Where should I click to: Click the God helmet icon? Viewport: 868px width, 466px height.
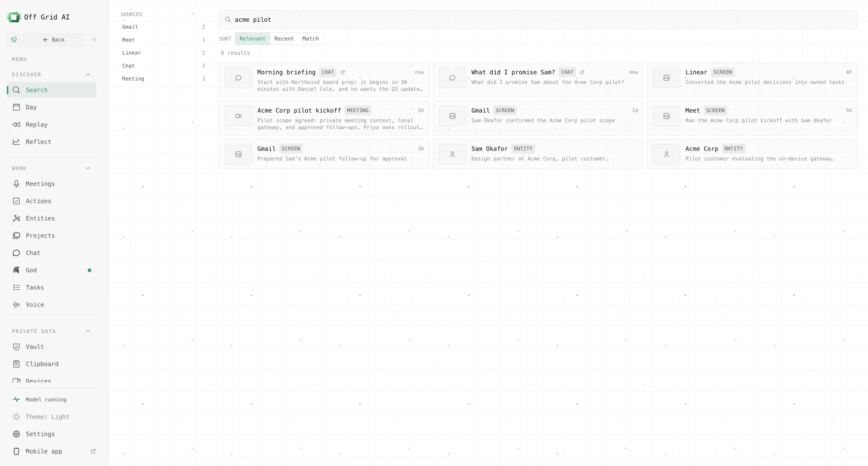pyautogui.click(x=16, y=270)
